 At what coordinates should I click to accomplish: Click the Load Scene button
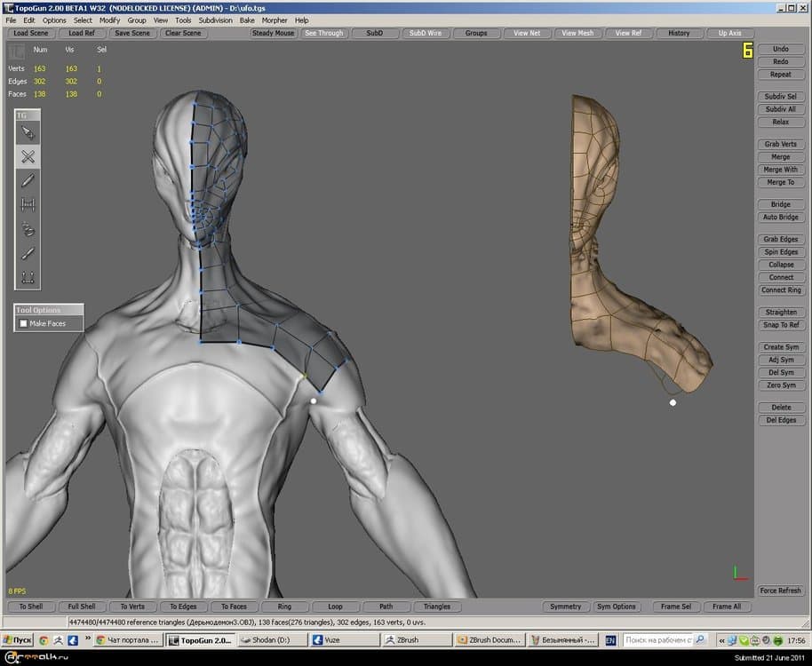(x=31, y=33)
